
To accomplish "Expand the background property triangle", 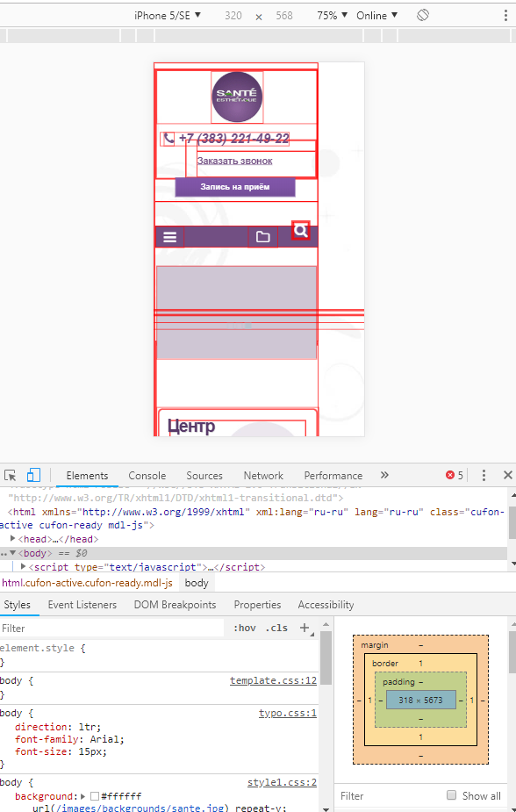I will tap(83, 796).
